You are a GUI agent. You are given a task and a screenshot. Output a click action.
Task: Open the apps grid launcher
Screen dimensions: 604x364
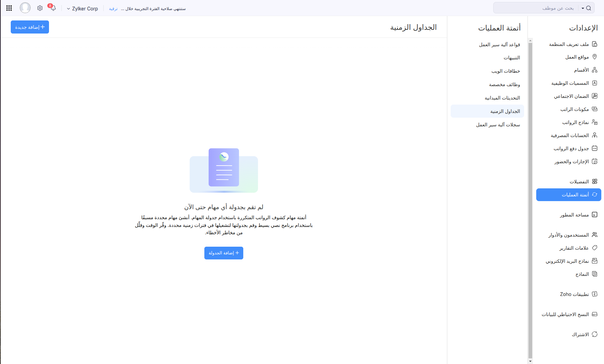click(9, 8)
